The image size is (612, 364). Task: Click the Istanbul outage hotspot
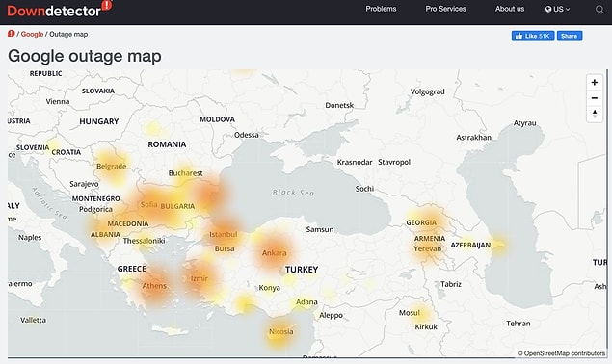224,234
